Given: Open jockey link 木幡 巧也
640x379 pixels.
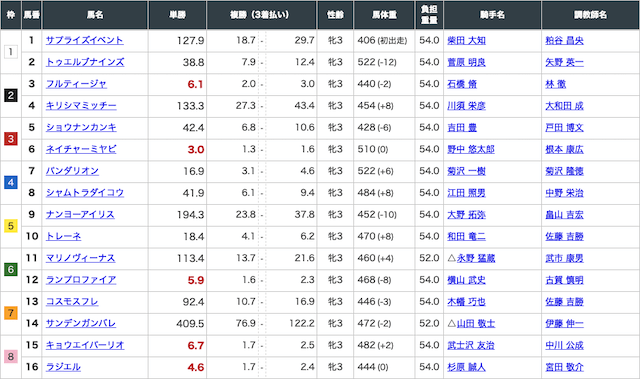Looking at the screenshot, I should 467,301.
